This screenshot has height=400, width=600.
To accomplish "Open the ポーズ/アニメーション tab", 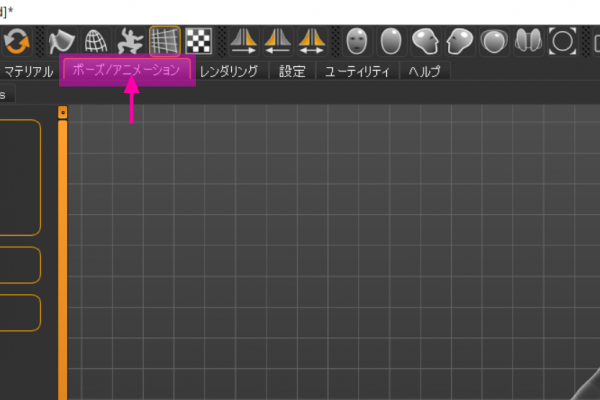I will point(126,70).
